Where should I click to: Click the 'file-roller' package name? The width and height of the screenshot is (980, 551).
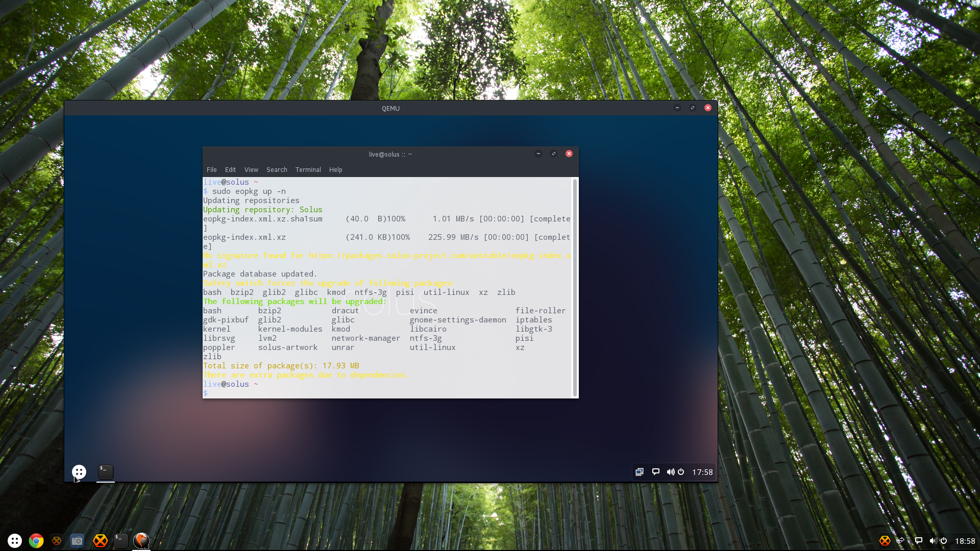(x=541, y=311)
